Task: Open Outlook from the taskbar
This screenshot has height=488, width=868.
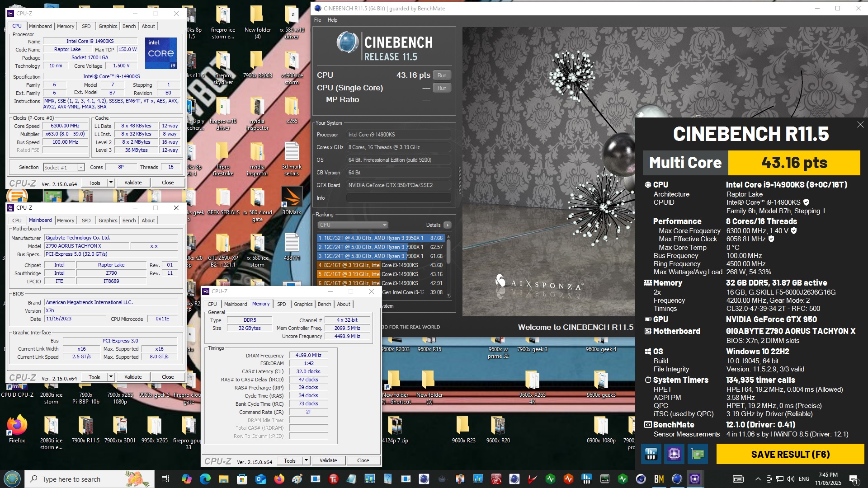Action: click(x=260, y=479)
